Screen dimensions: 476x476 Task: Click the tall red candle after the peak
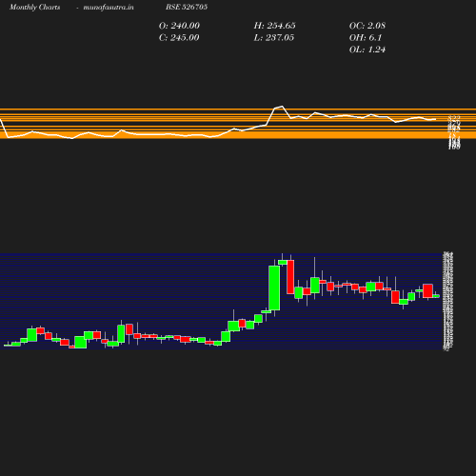click(290, 277)
